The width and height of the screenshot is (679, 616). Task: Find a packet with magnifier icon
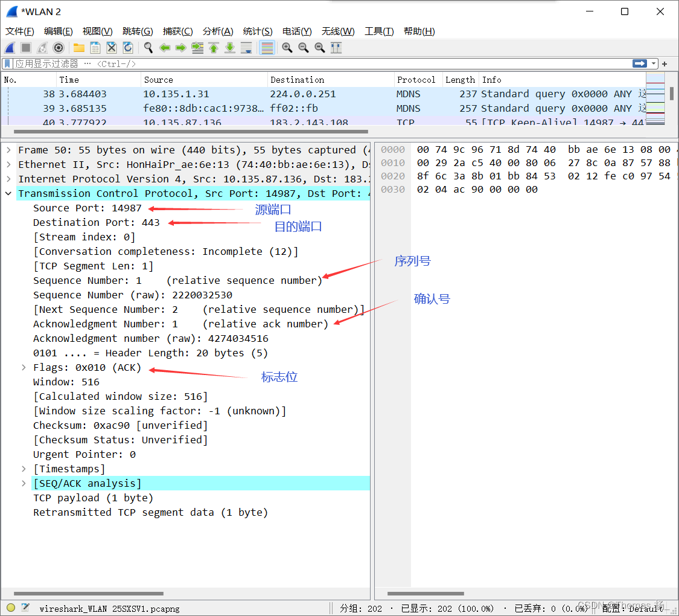[x=148, y=48]
